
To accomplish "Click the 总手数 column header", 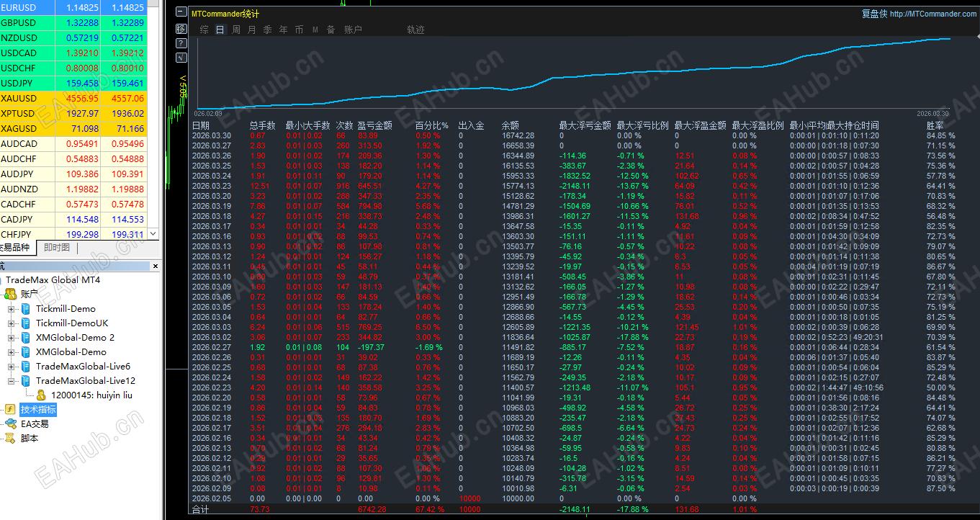I will pyautogui.click(x=263, y=125).
